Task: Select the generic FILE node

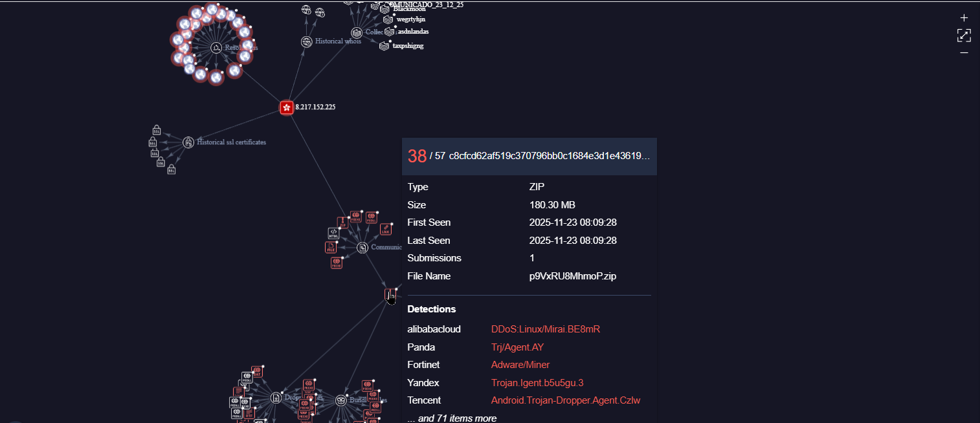Action: coord(331,247)
